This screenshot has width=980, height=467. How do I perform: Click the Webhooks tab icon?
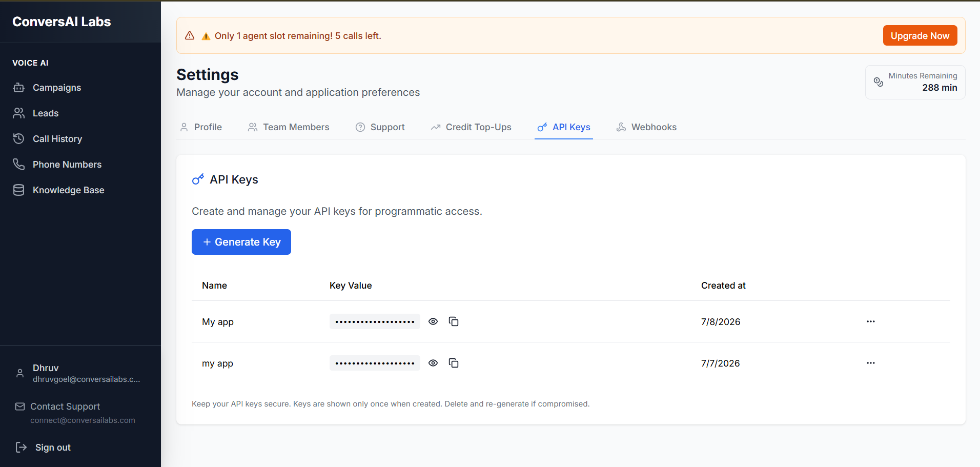[x=621, y=127]
